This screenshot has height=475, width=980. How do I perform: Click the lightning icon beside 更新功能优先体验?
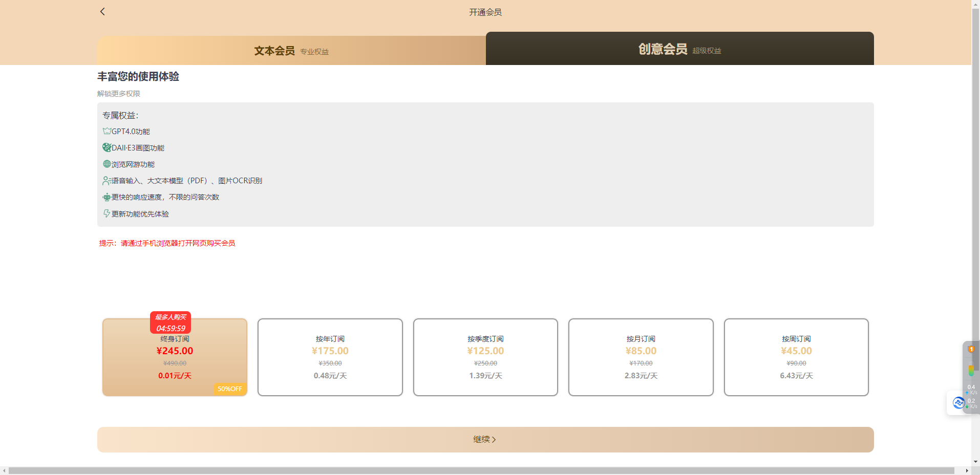(x=106, y=213)
